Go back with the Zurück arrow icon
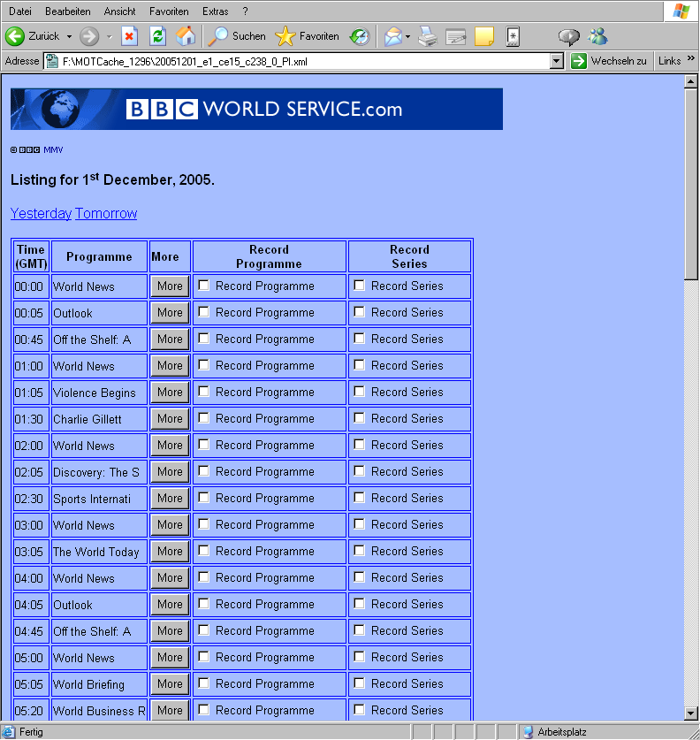Image resolution: width=700 pixels, height=740 pixels. click(x=15, y=36)
